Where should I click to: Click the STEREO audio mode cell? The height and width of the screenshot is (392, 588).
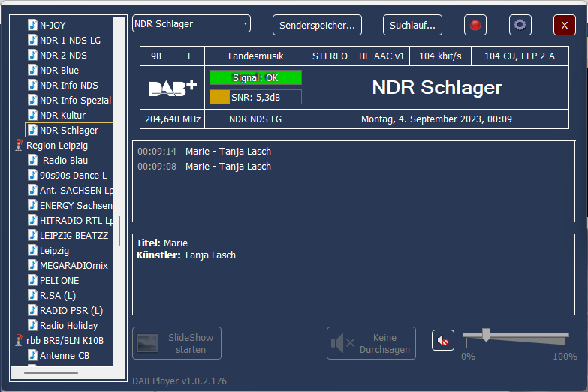[330, 56]
